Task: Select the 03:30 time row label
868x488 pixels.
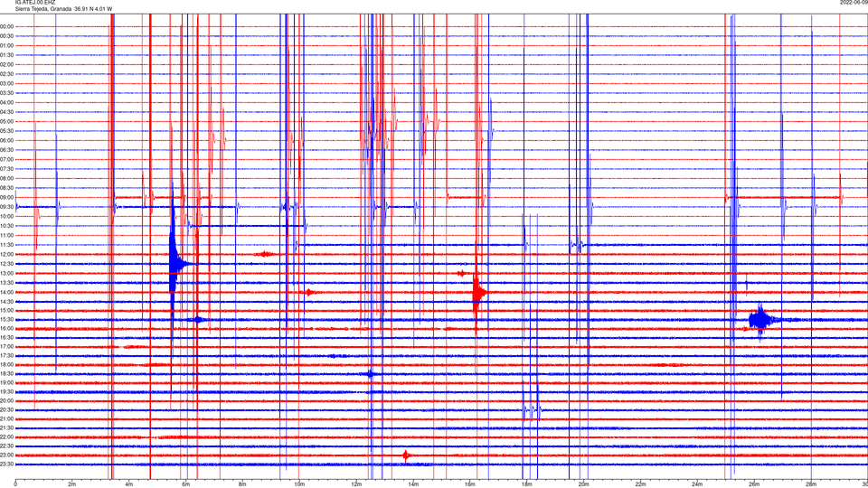Action: [x=7, y=93]
